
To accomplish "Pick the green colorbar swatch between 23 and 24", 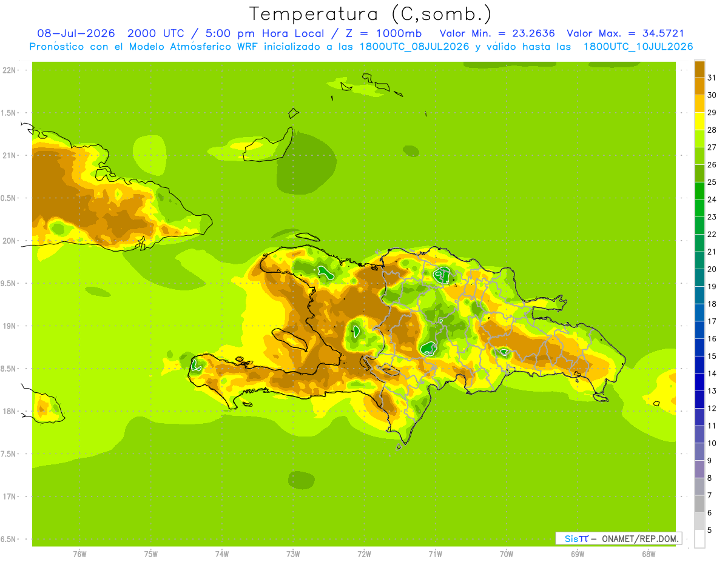I will pos(699,208).
